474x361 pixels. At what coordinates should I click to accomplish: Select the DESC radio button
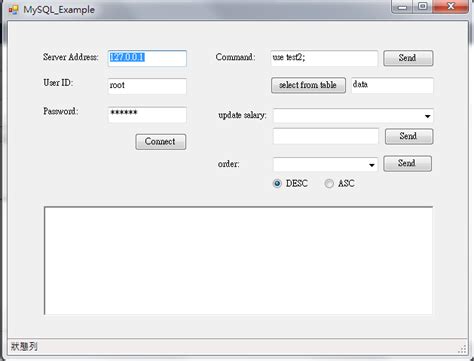tap(277, 183)
